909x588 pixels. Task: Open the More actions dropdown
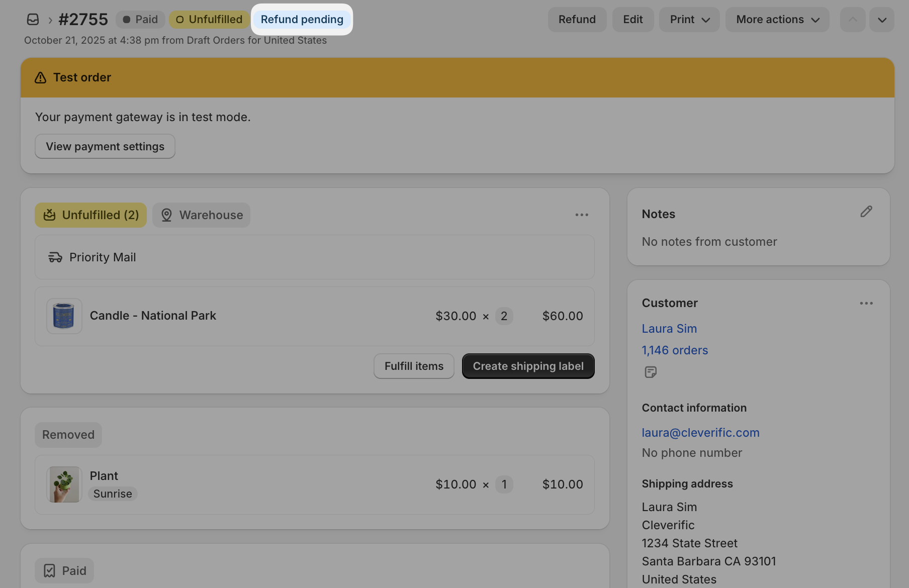[777, 20]
